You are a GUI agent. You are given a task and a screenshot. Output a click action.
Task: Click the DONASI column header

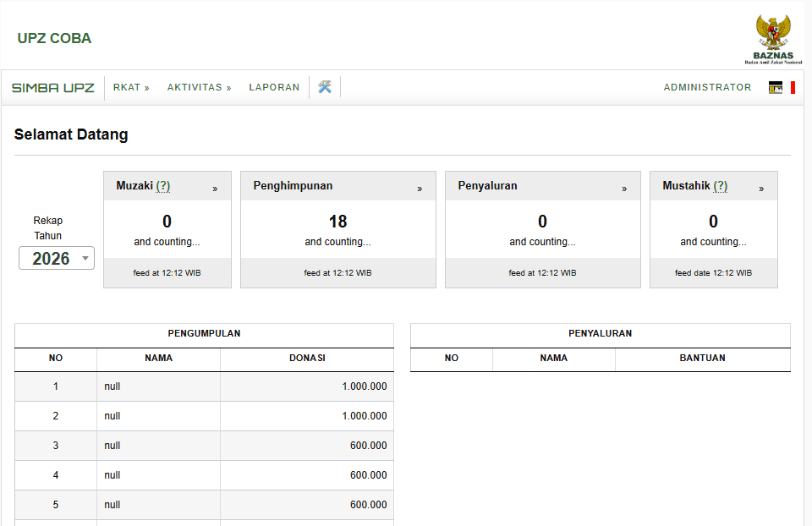tap(307, 358)
